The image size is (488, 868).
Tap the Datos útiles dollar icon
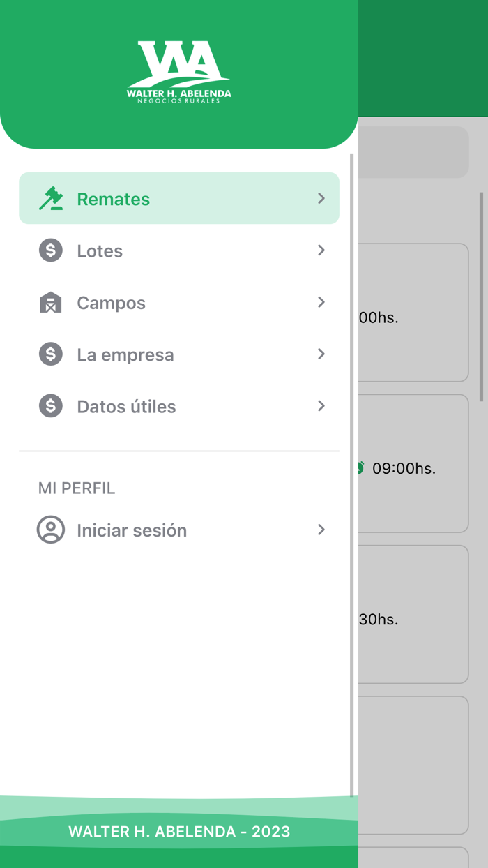(51, 406)
